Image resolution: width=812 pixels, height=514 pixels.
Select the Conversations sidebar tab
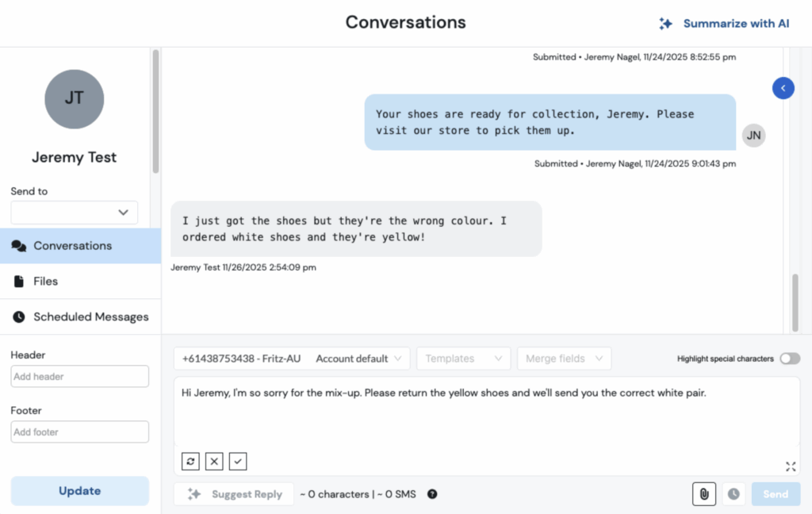(72, 246)
